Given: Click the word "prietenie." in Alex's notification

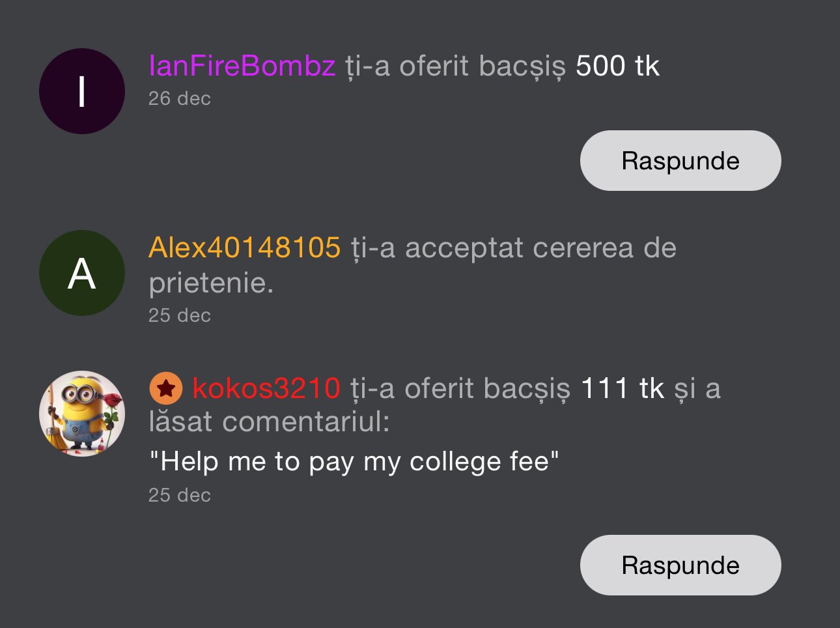Looking at the screenshot, I should 211,283.
